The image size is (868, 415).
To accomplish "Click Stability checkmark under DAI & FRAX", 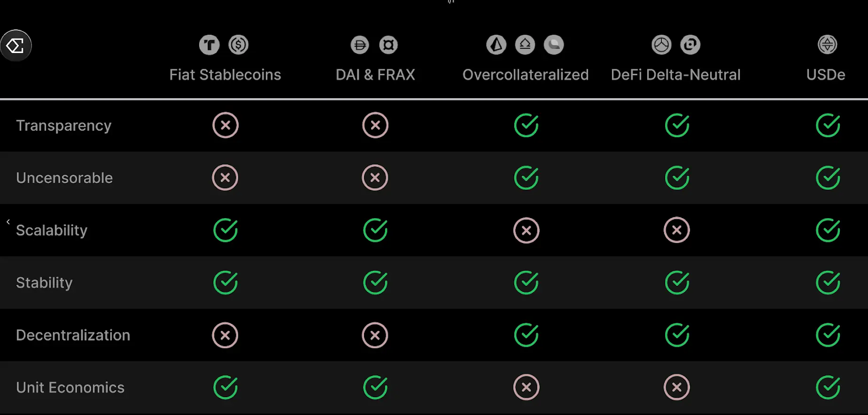I will coord(375,283).
